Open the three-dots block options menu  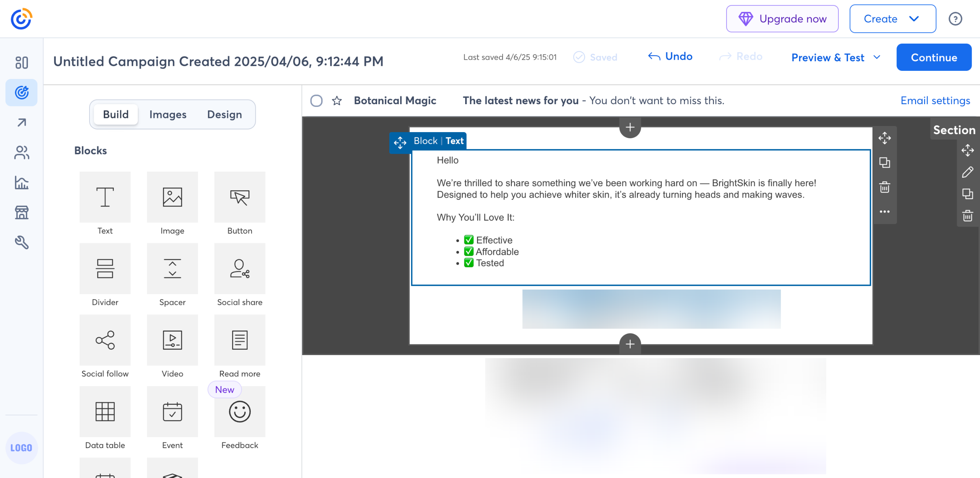pos(884,211)
